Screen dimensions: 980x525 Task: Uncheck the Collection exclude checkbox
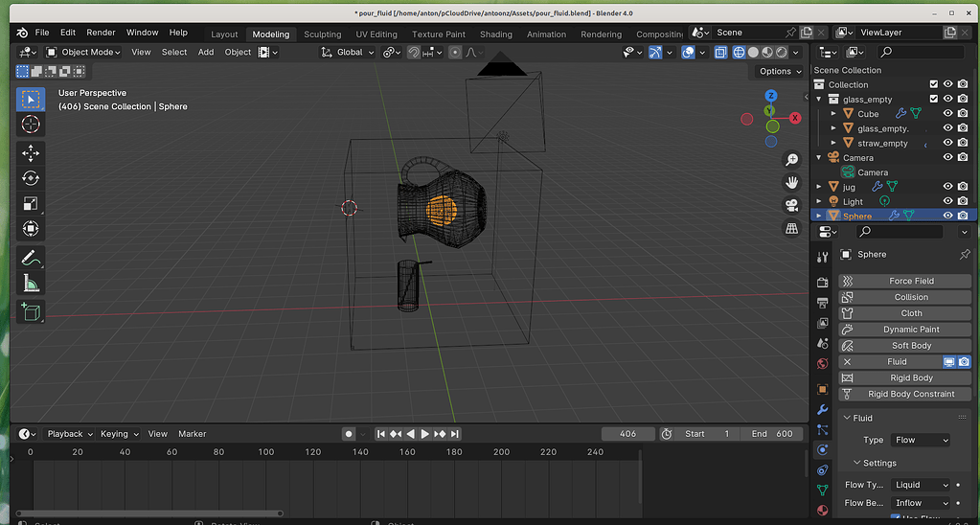coord(934,83)
